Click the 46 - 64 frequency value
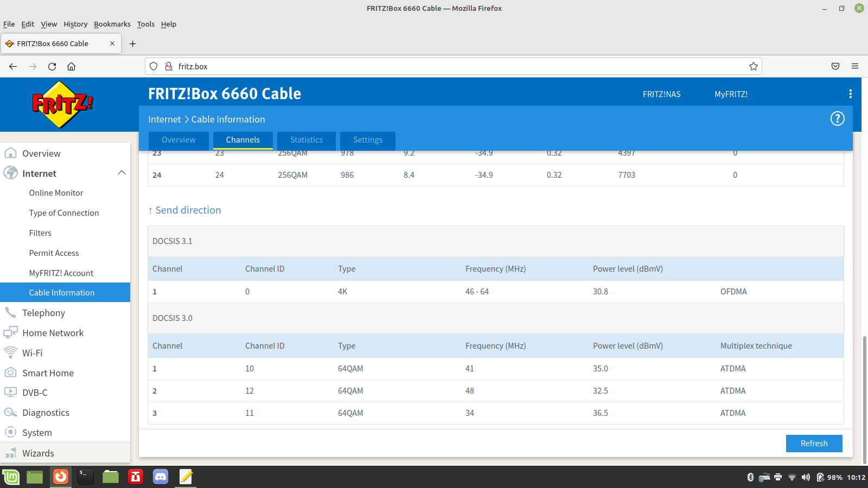 tap(477, 292)
